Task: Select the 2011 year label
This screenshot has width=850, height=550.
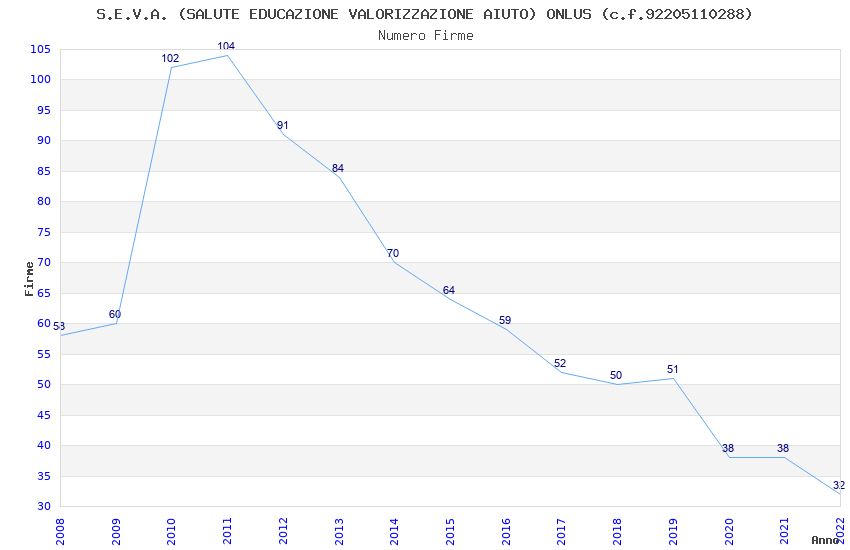Action: [227, 532]
